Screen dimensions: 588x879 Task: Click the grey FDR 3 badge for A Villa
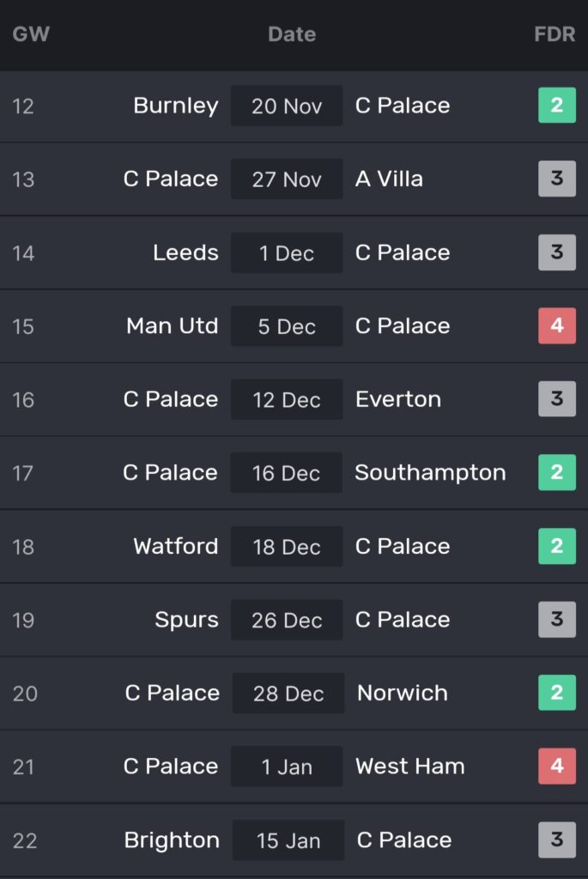[x=556, y=179]
